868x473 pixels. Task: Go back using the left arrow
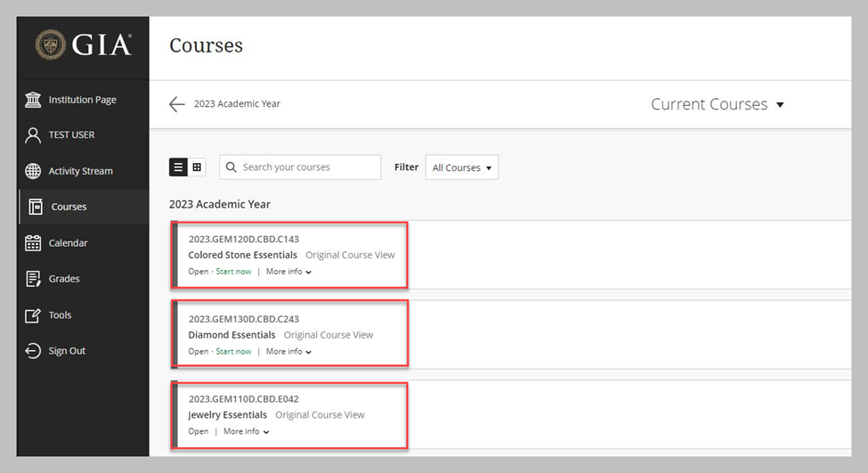click(176, 103)
